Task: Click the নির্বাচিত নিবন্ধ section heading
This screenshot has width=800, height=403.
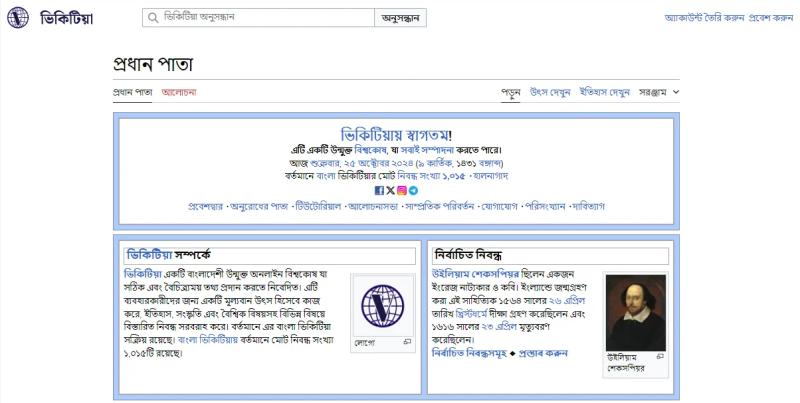Action: tap(468, 255)
